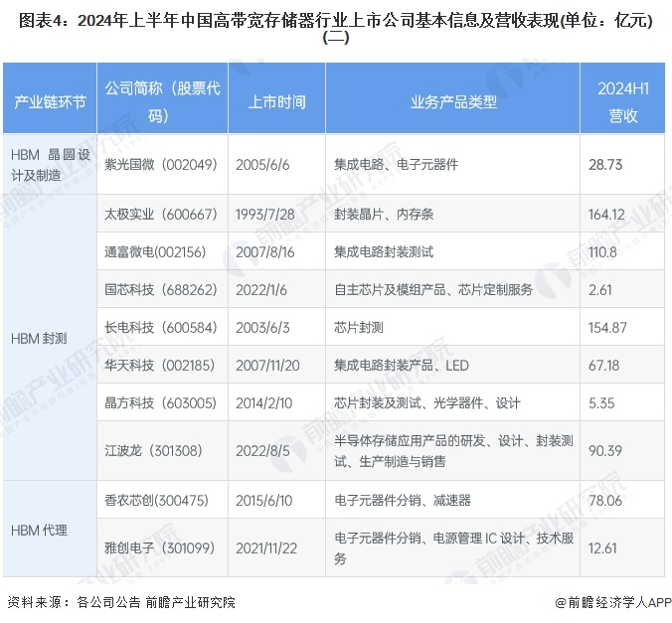Click the revenue value 90.39
The height and width of the screenshot is (623, 672).
pos(605,450)
